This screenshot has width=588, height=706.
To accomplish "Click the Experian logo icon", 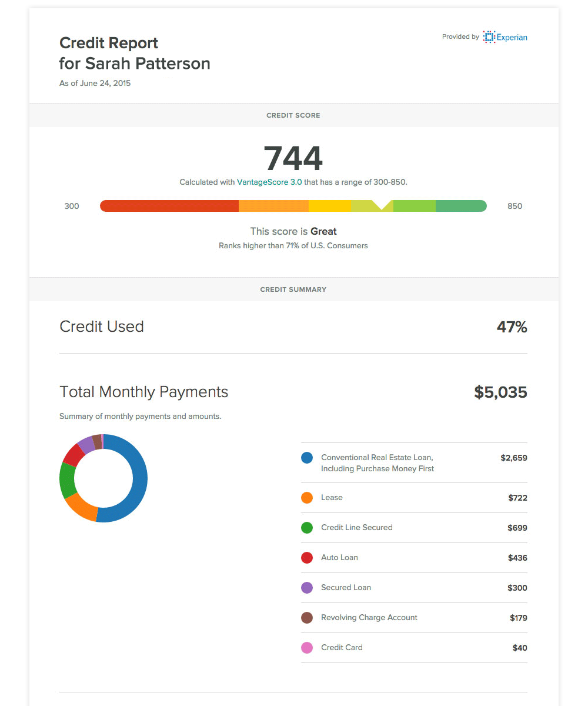I will [489, 37].
